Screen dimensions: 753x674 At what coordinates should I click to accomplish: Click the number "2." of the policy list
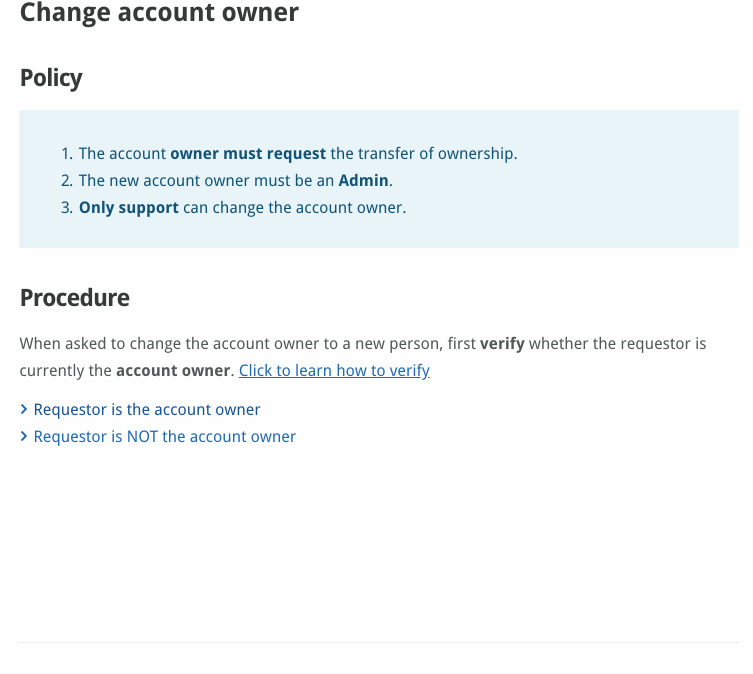(x=67, y=181)
